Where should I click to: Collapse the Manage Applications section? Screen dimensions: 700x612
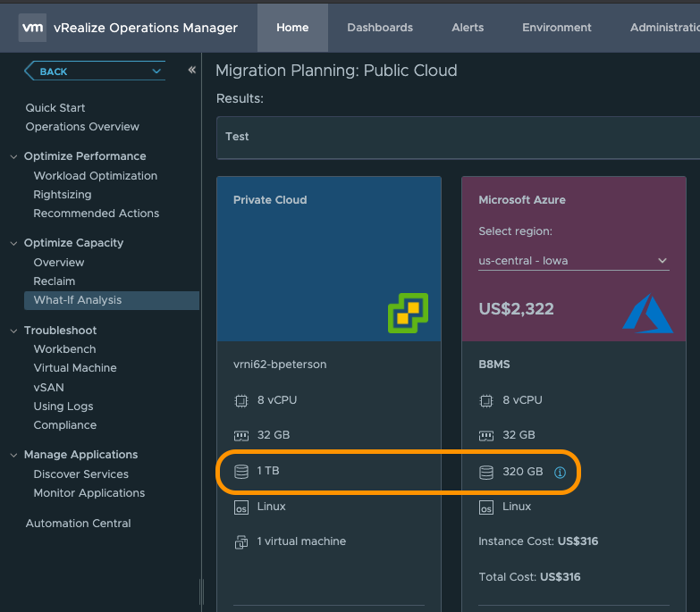13,455
